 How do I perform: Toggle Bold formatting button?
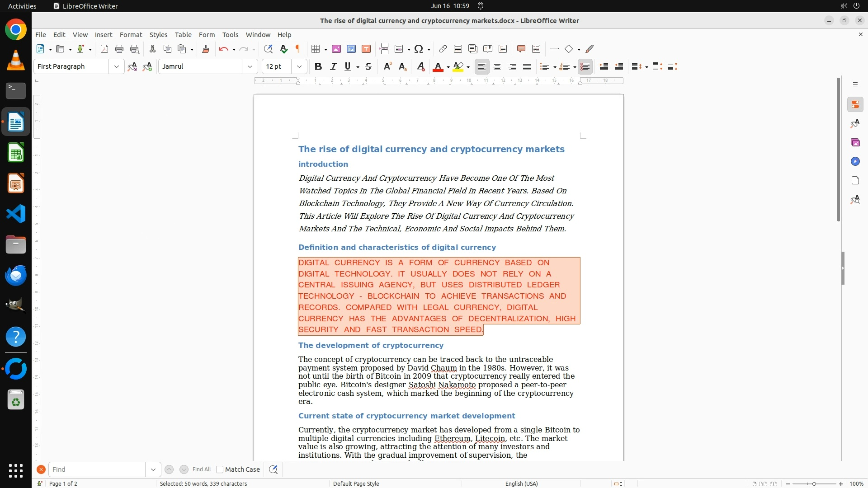(x=318, y=66)
